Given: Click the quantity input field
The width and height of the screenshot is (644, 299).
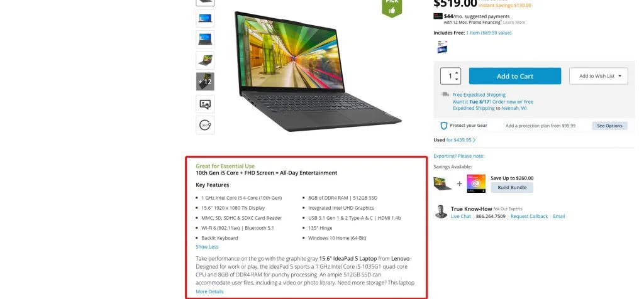Looking at the screenshot, I should tap(450, 76).
